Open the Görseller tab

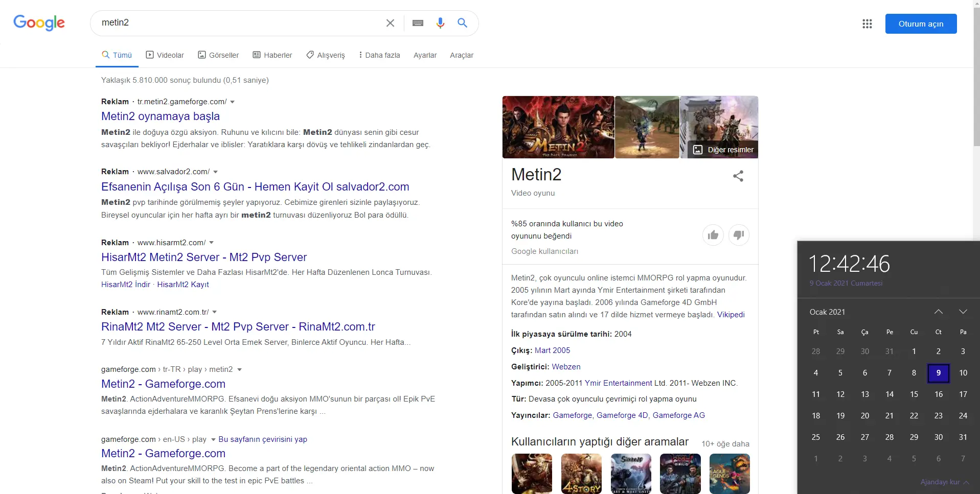pyautogui.click(x=218, y=55)
